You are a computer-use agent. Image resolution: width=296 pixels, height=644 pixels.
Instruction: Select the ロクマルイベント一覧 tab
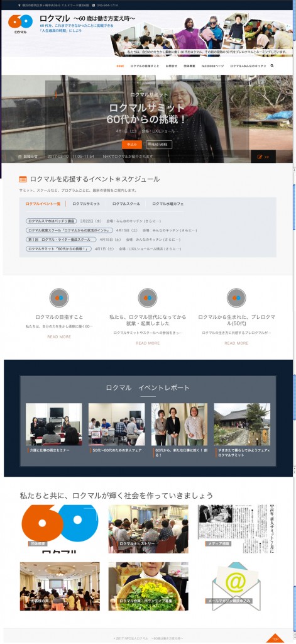[x=43, y=204]
